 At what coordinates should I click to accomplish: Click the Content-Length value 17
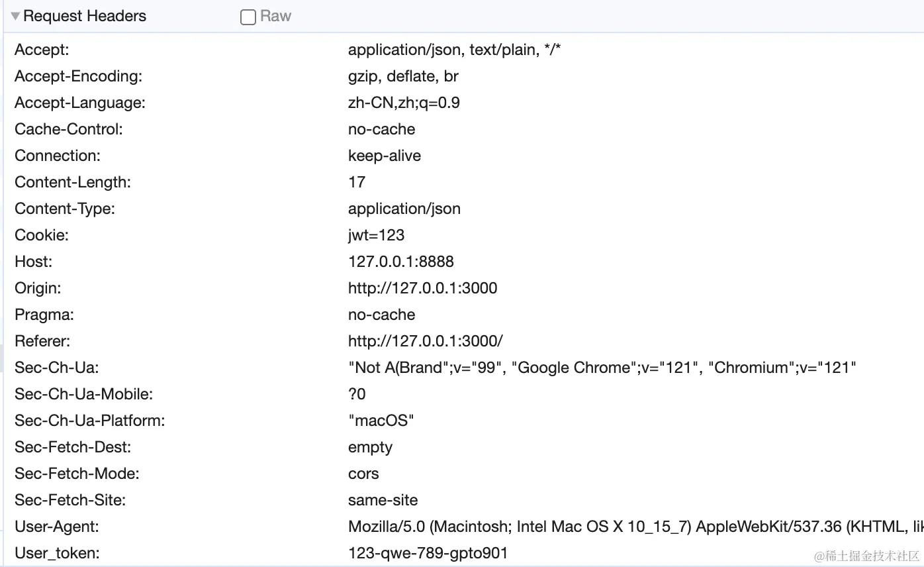pos(357,182)
